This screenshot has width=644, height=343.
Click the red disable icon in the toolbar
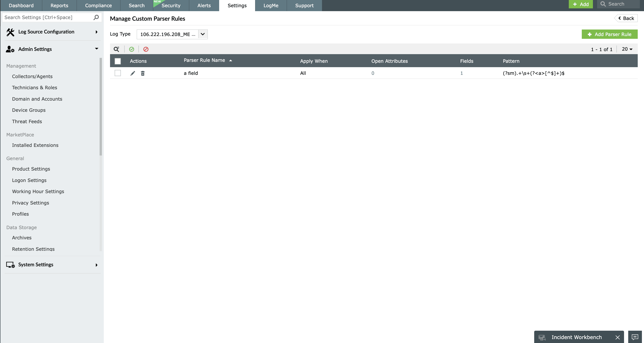(146, 49)
